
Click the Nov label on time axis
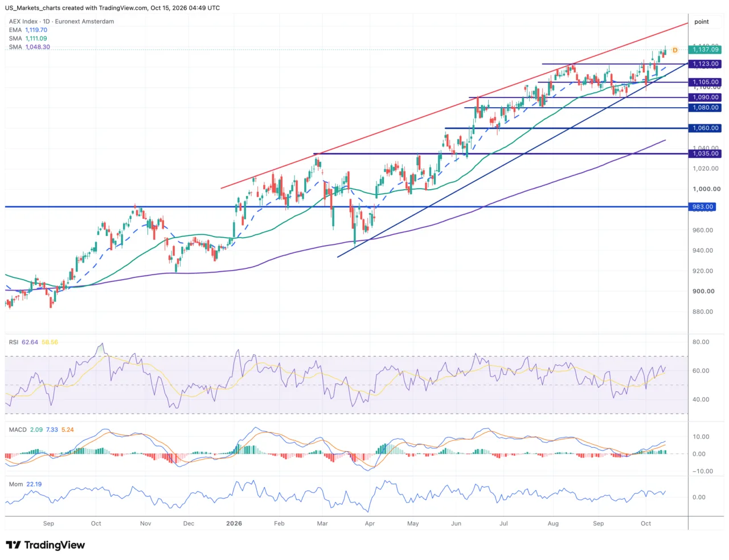coord(146,524)
